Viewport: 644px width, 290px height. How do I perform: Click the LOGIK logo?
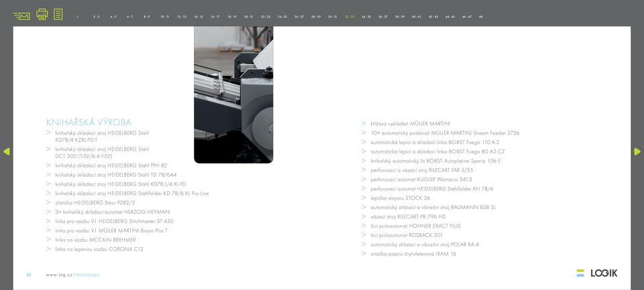click(x=597, y=273)
